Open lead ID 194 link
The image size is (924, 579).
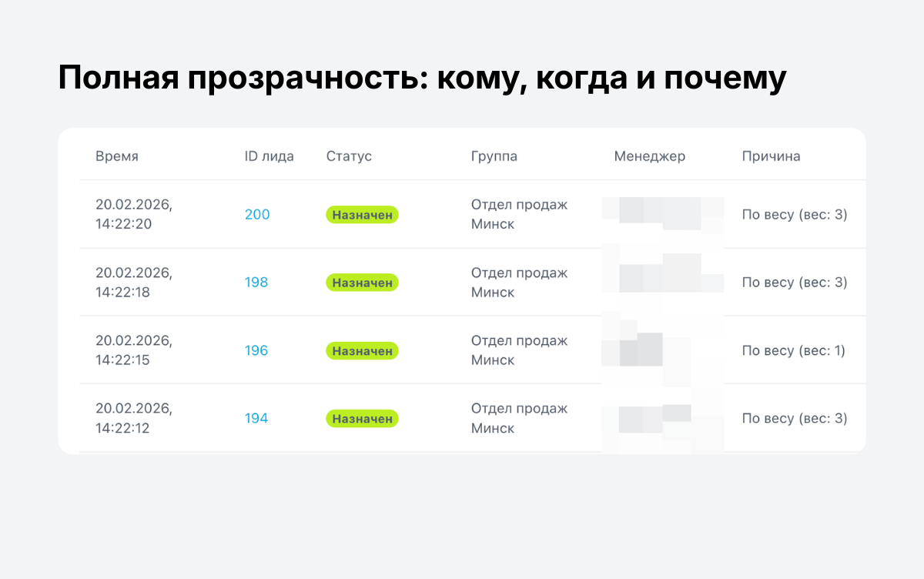pos(256,419)
